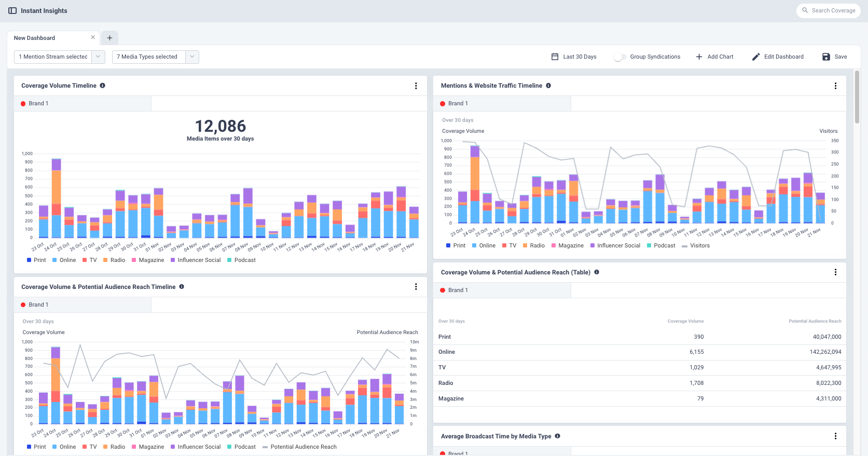Open Average Broadcast Time card options
Image resolution: width=868 pixels, height=456 pixels.
click(835, 436)
